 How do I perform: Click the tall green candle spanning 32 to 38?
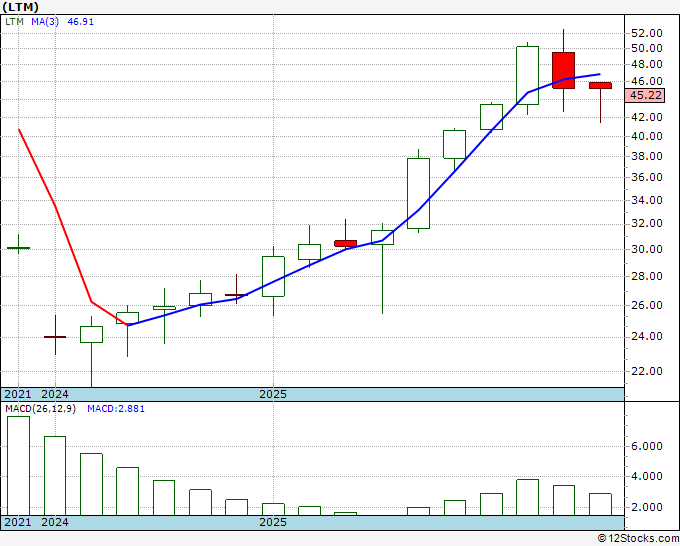[418, 193]
